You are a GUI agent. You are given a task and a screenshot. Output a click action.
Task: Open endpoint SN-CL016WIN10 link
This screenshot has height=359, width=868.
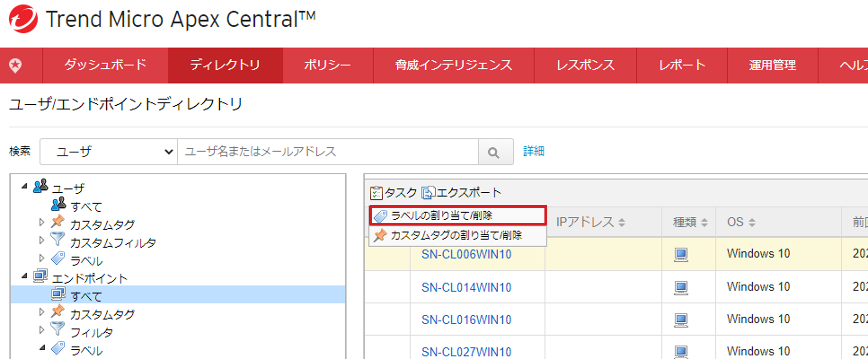466,320
